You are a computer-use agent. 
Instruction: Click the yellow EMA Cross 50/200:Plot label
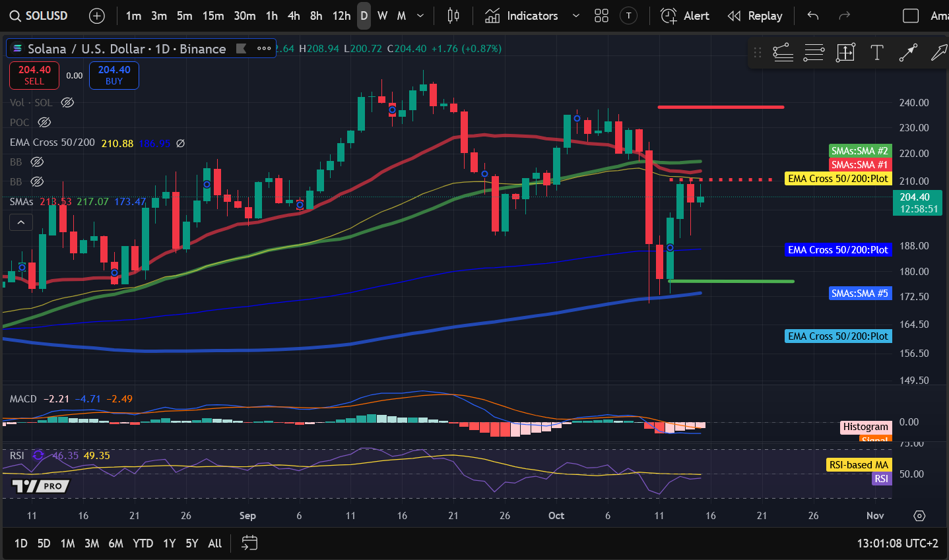(838, 179)
